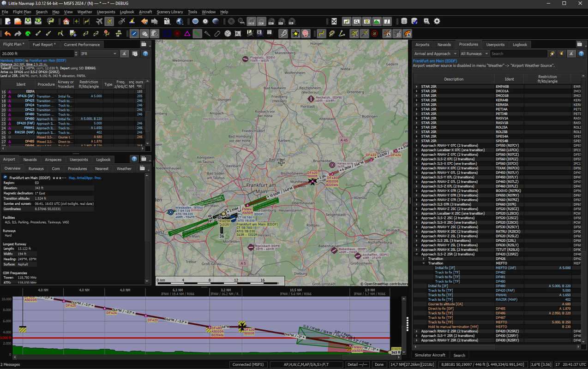This screenshot has width=588, height=369.
Task: Toggle the Flight Plan window button
Action: (x=347, y=21)
